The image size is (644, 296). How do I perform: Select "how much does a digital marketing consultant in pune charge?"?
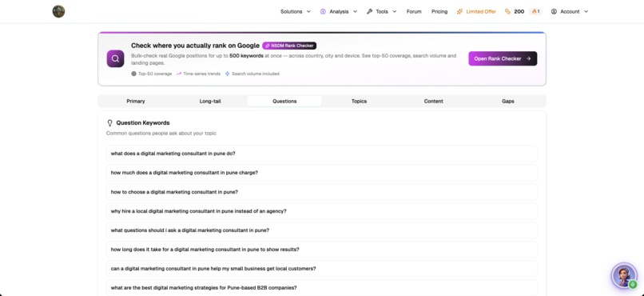[x=321, y=173]
